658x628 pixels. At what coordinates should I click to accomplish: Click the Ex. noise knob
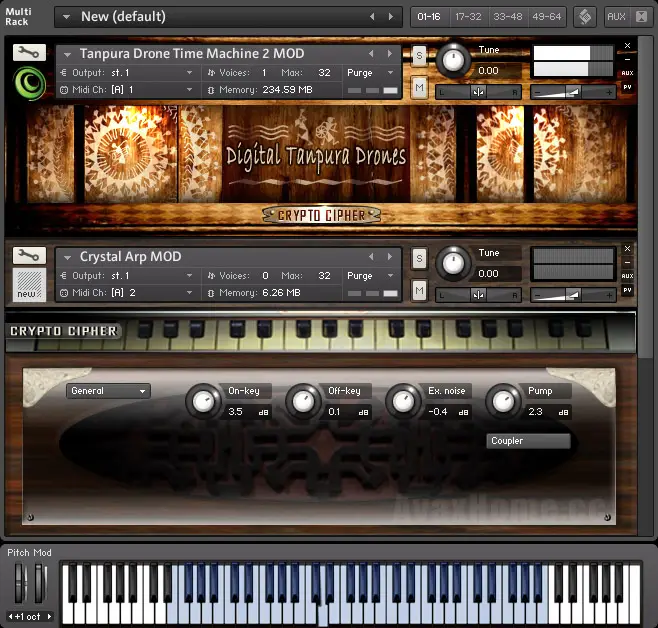click(403, 401)
